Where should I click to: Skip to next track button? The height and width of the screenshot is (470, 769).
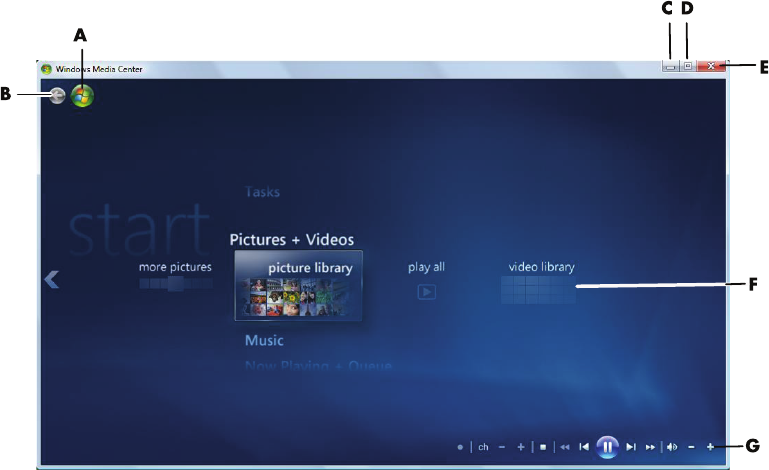click(631, 447)
